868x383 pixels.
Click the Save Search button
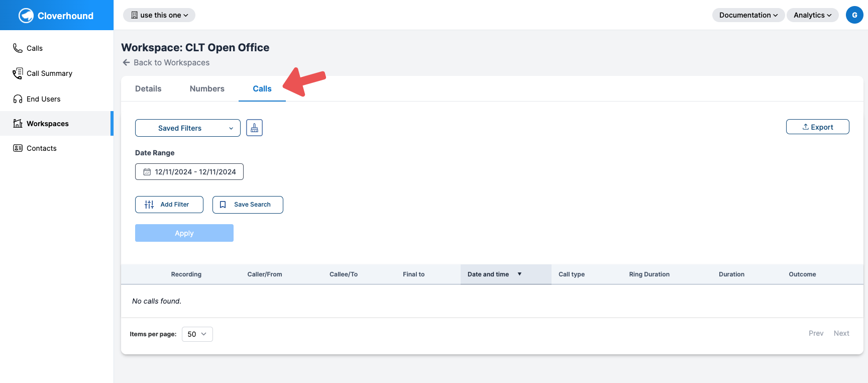click(x=248, y=205)
